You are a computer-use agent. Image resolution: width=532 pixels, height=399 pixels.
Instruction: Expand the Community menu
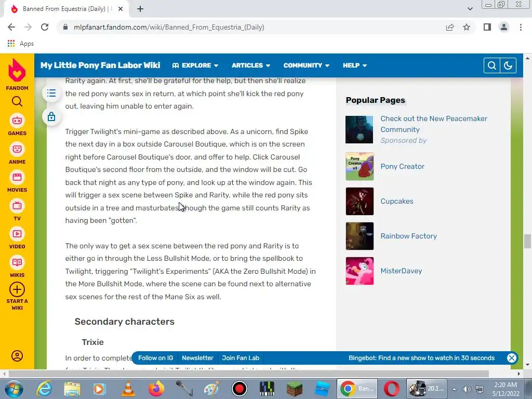click(x=307, y=65)
